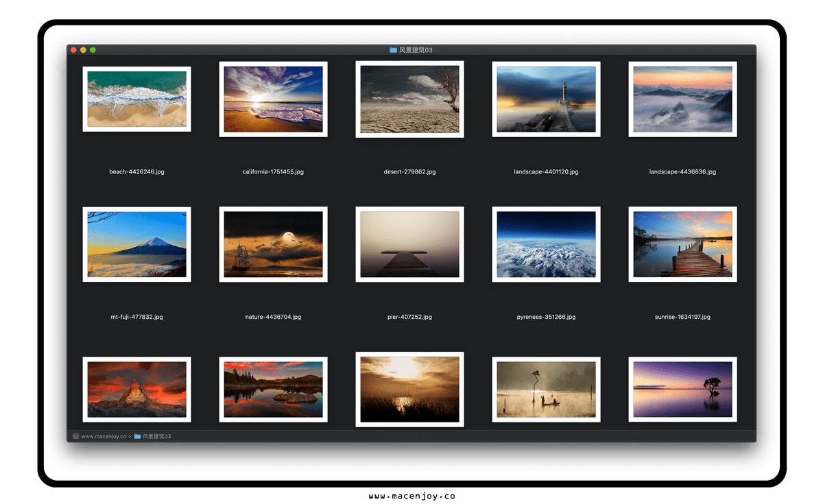The height and width of the screenshot is (504, 823).
Task: Select the pier-407252.jpg foggy dock thumbnail
Action: (x=409, y=244)
